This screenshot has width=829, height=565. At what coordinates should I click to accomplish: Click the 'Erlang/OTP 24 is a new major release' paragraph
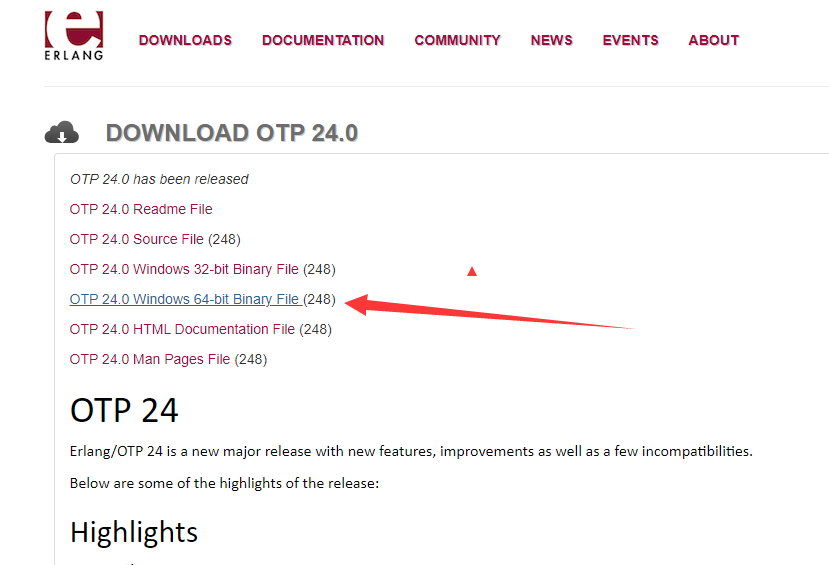point(411,452)
